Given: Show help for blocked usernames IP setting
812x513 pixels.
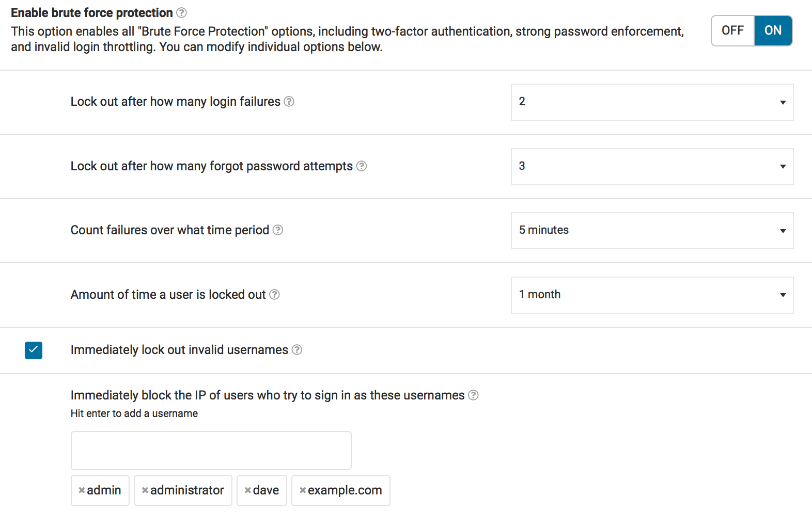Looking at the screenshot, I should pos(473,395).
